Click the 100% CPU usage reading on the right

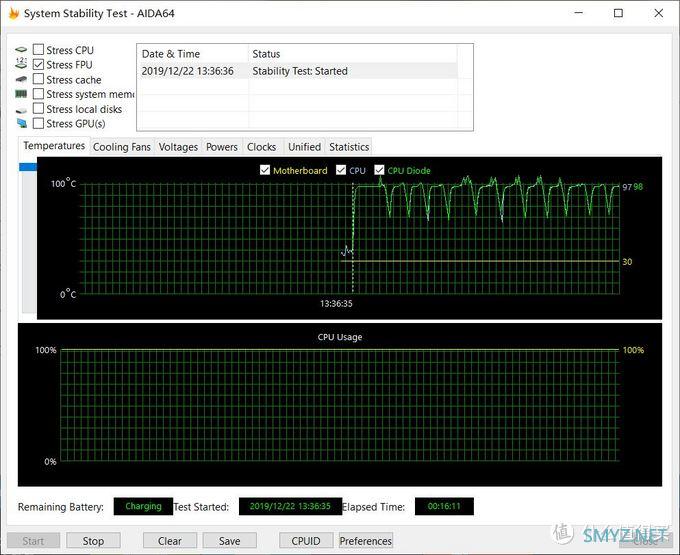click(x=633, y=350)
